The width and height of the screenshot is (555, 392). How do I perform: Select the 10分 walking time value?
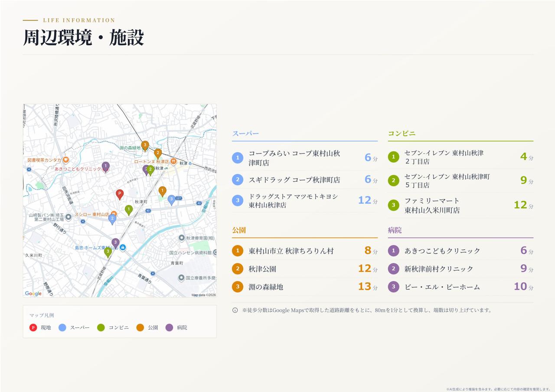pyautogui.click(x=523, y=287)
